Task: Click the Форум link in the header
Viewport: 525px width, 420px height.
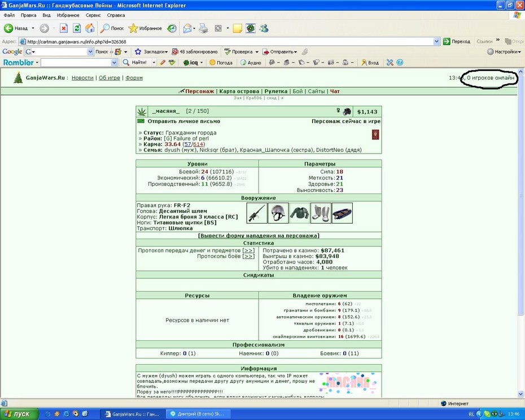Action: tap(134, 78)
